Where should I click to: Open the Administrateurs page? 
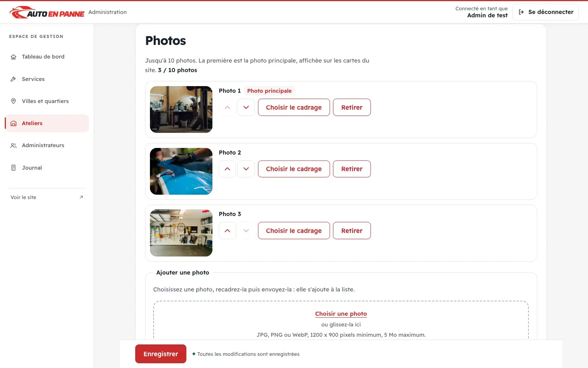tap(47, 145)
